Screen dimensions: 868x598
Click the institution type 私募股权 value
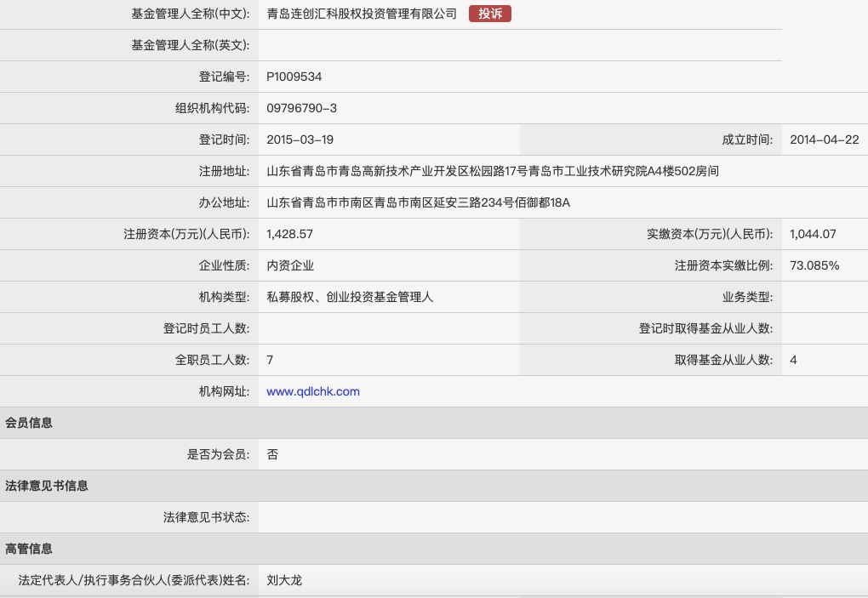tap(290, 298)
